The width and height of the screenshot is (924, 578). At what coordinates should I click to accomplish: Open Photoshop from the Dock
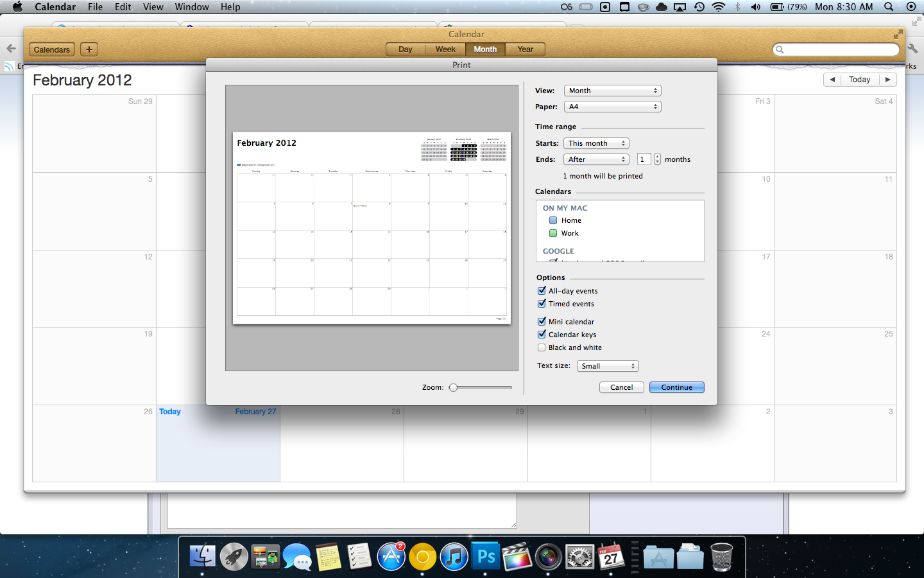pyautogui.click(x=486, y=556)
